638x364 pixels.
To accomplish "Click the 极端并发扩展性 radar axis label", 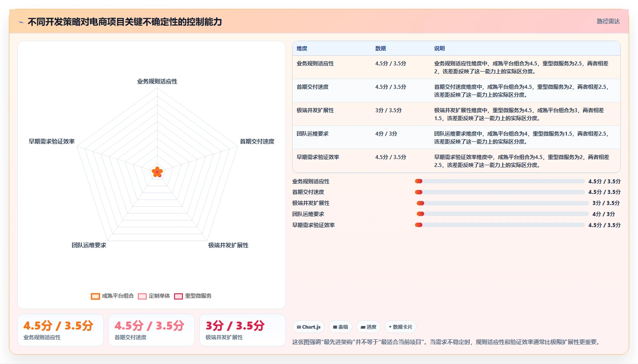I will (x=228, y=245).
